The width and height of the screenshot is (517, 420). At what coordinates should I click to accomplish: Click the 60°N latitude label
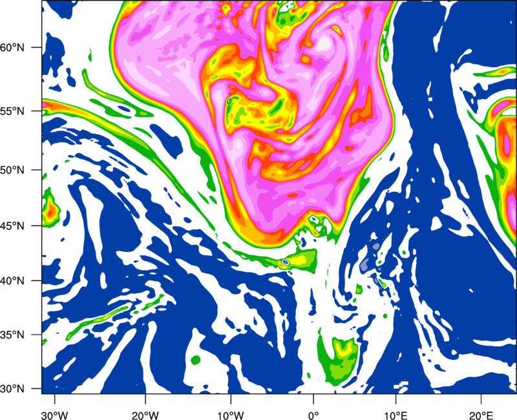12,48
